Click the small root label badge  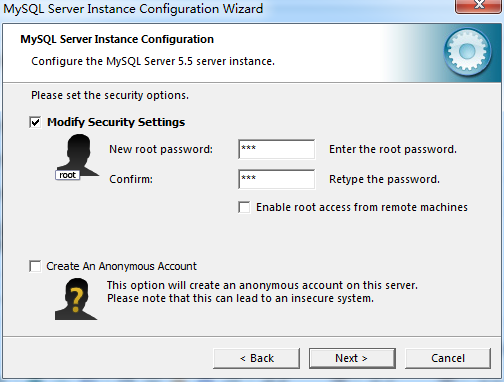(68, 175)
